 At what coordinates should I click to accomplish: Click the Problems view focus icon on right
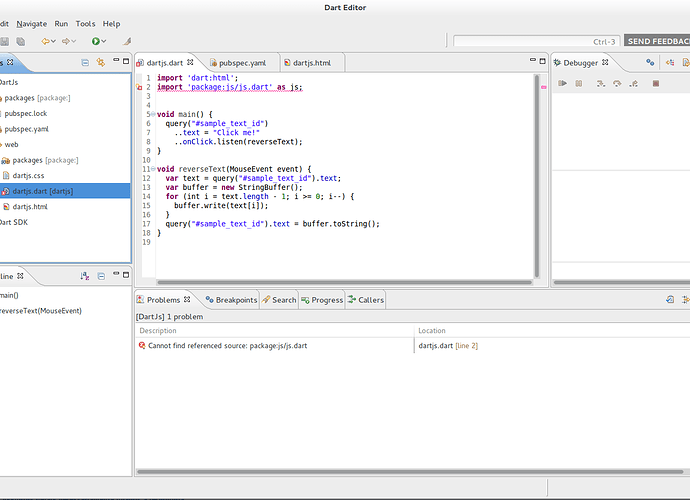click(x=670, y=300)
